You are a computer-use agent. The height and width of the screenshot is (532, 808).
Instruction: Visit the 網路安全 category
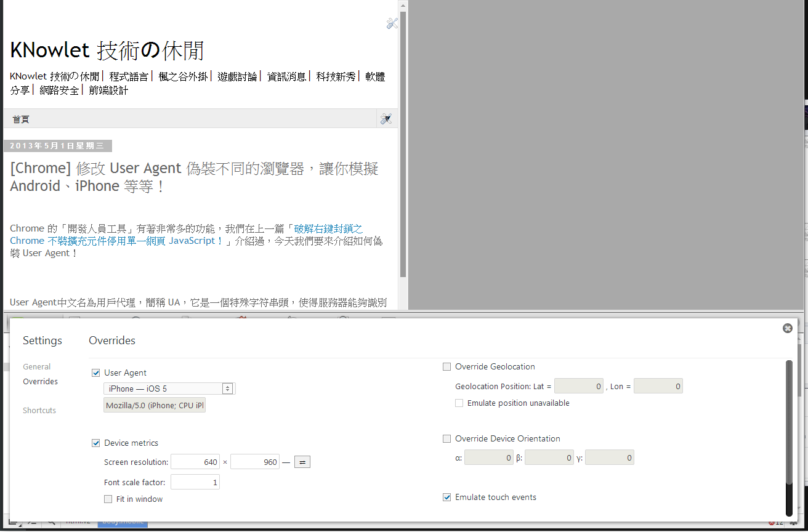coord(59,90)
